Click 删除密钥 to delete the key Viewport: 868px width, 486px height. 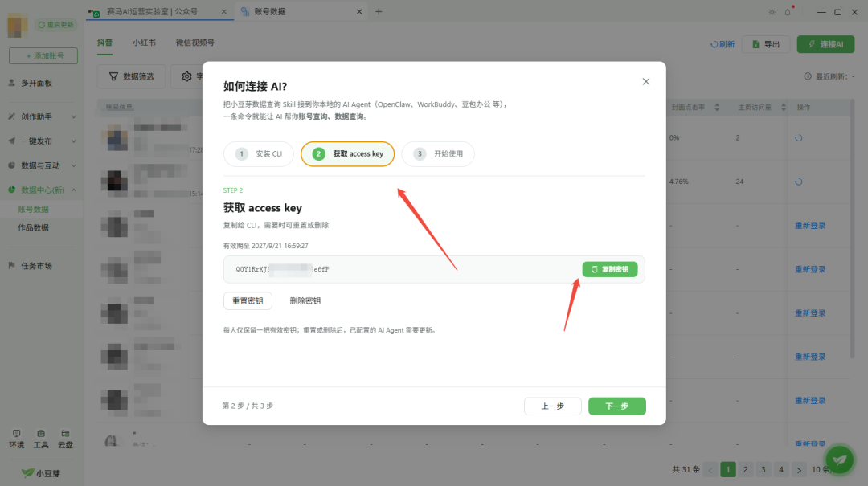[305, 300]
